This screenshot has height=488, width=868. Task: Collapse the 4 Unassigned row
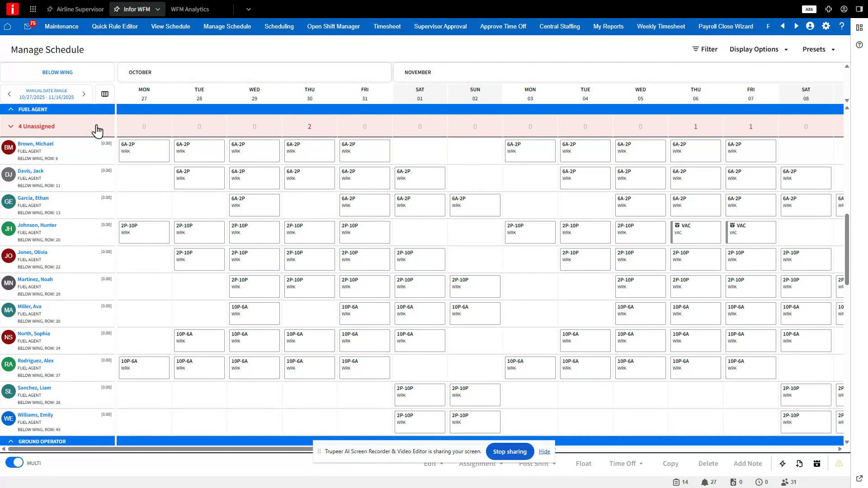pyautogui.click(x=11, y=126)
